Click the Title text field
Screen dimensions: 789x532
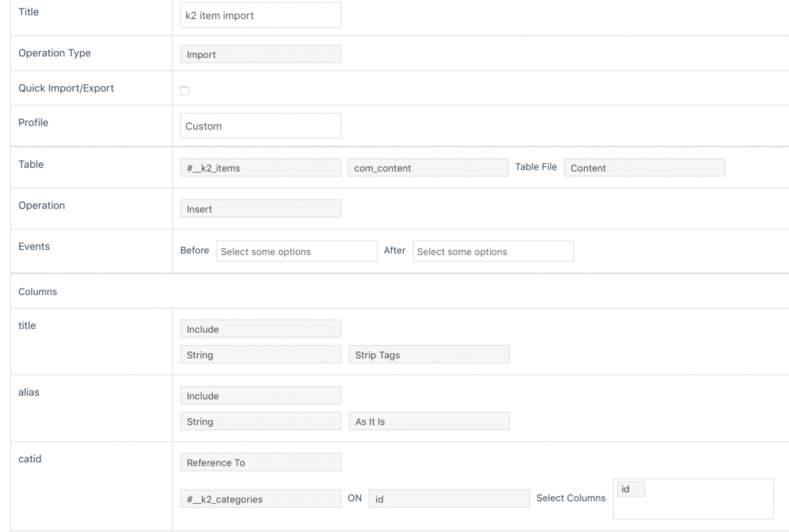coord(260,15)
